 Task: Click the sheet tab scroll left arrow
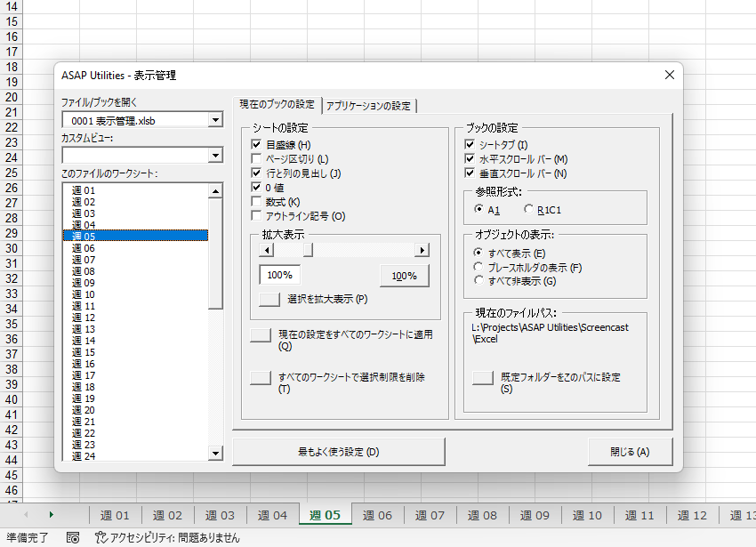[26, 515]
